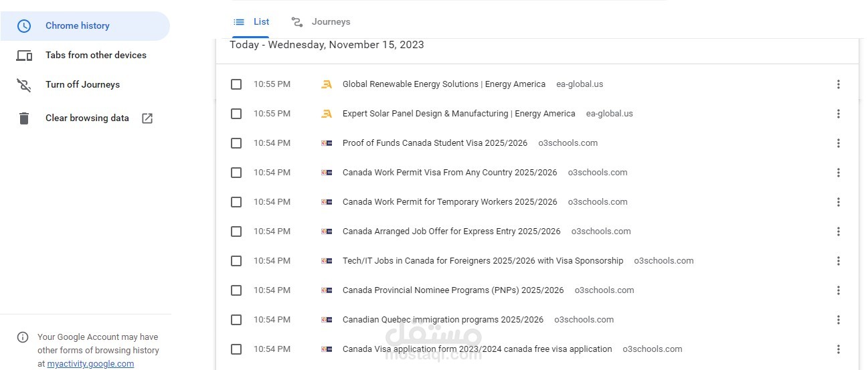868x370 pixels.
Task: Switch to the List tab
Action: 251,22
